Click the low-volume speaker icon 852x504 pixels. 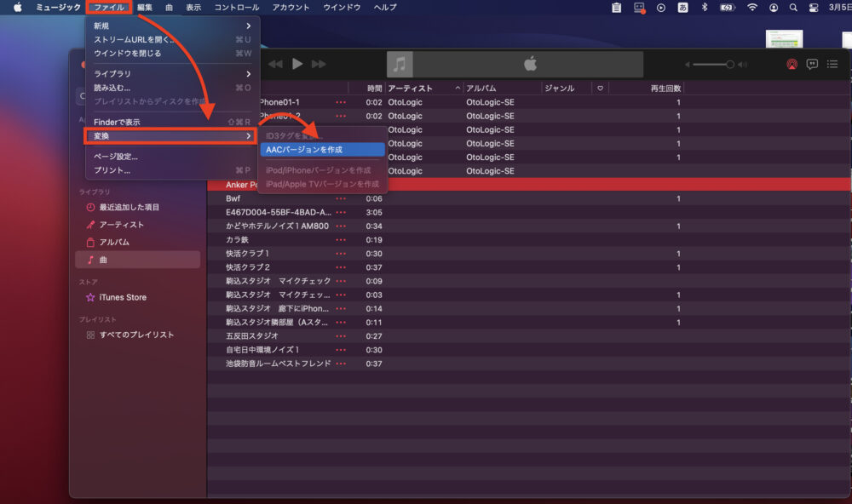coord(688,64)
